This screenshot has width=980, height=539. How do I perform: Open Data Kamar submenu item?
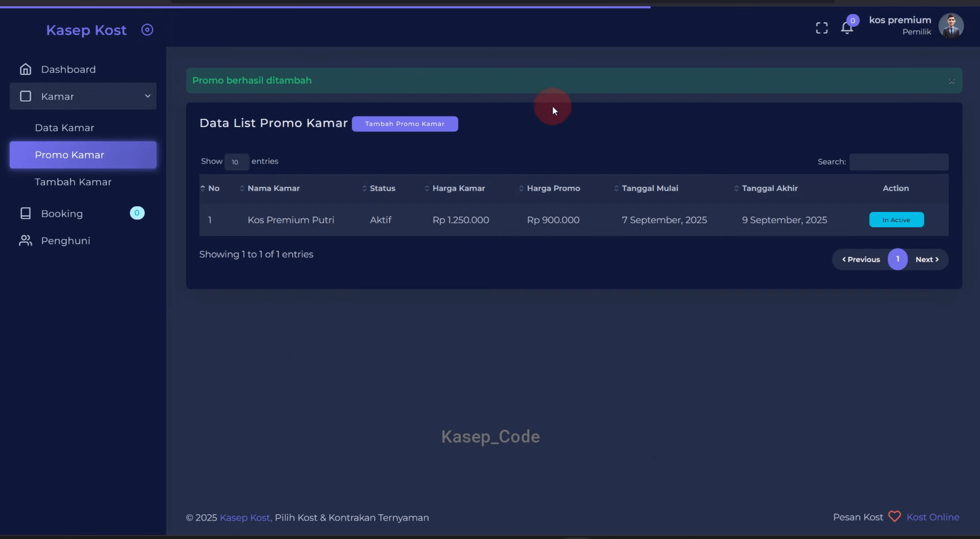coord(64,128)
